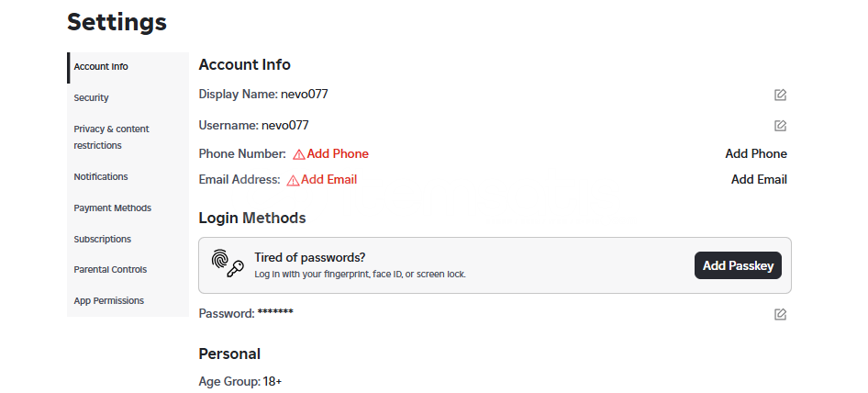Edit the Username pencil icon
Image resolution: width=868 pixels, height=393 pixels.
coord(780,126)
